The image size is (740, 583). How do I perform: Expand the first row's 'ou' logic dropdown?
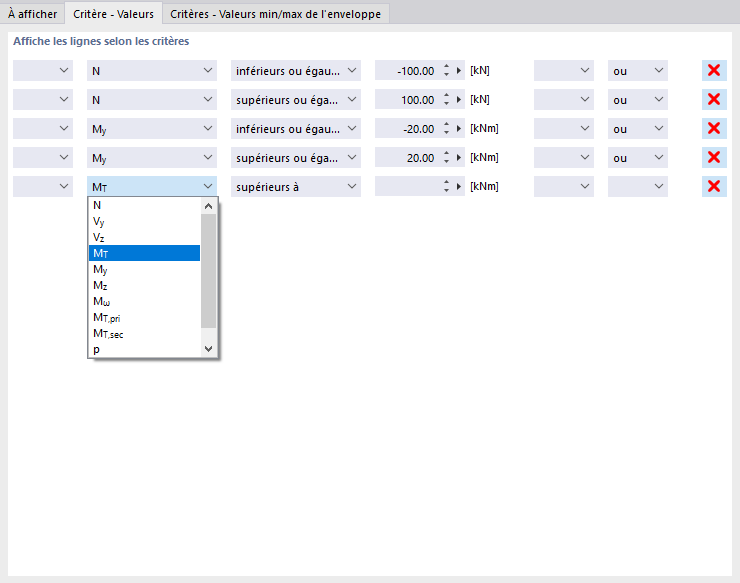638,71
